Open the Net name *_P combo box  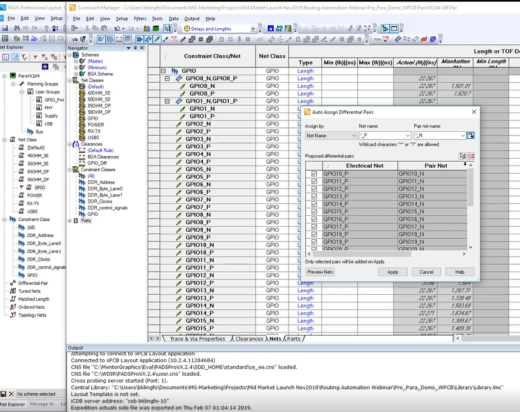click(x=385, y=136)
